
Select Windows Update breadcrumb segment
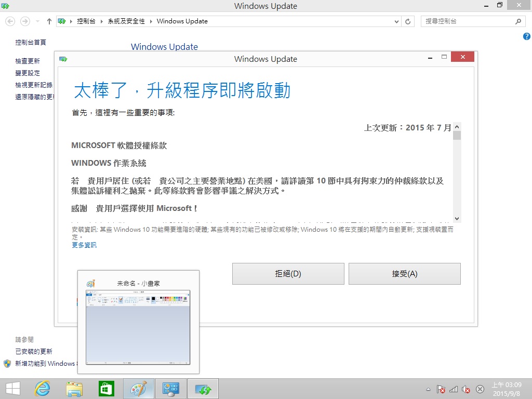[182, 21]
